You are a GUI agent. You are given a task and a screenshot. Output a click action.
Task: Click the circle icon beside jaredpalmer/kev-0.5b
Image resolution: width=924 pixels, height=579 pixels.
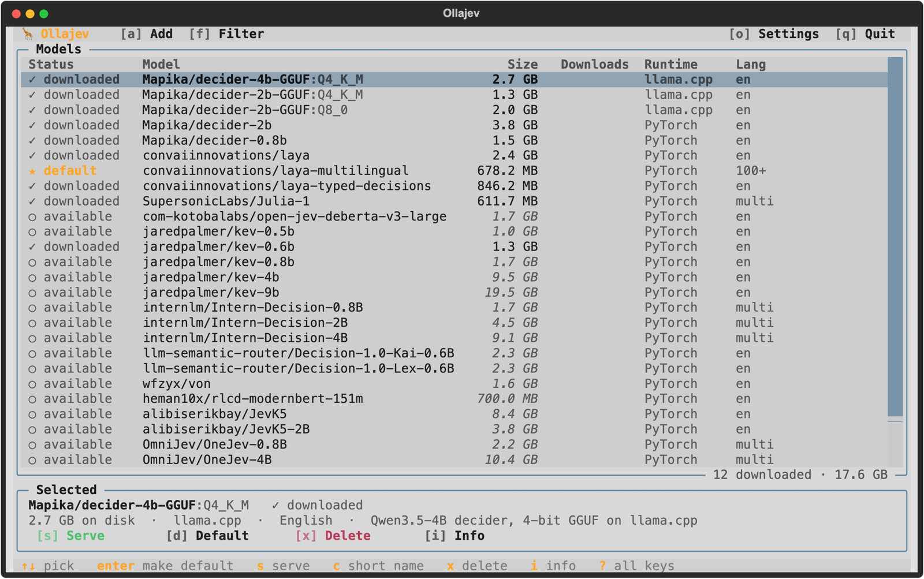click(32, 232)
